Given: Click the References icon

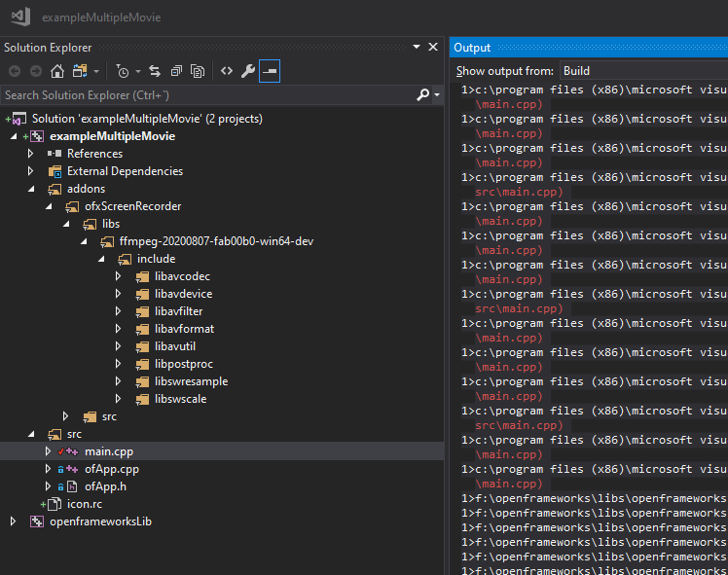Looking at the screenshot, I should coord(55,154).
